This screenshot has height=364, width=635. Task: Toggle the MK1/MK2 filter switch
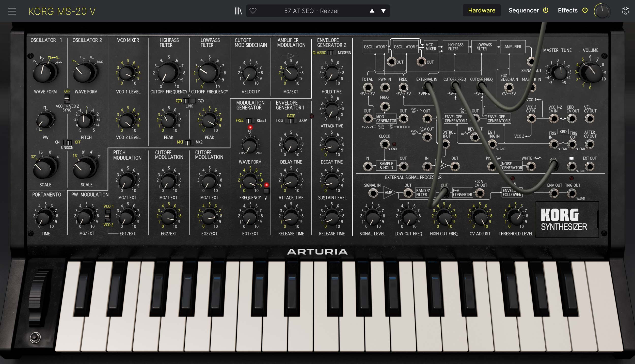pos(189,142)
